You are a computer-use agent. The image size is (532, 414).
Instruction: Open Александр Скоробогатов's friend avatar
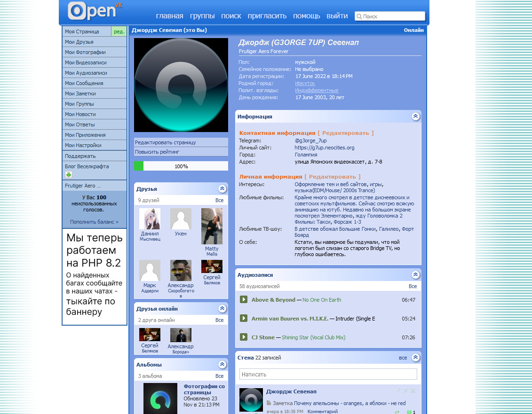point(181,271)
